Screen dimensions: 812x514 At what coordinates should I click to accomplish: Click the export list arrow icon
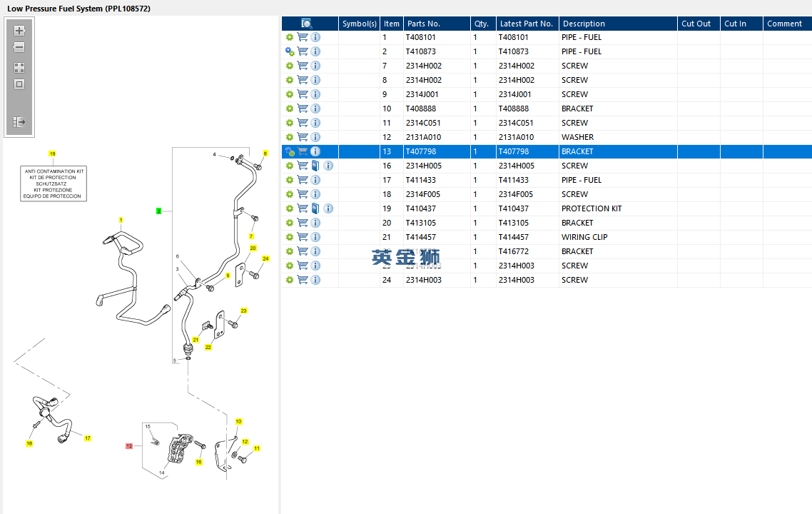[x=19, y=122]
